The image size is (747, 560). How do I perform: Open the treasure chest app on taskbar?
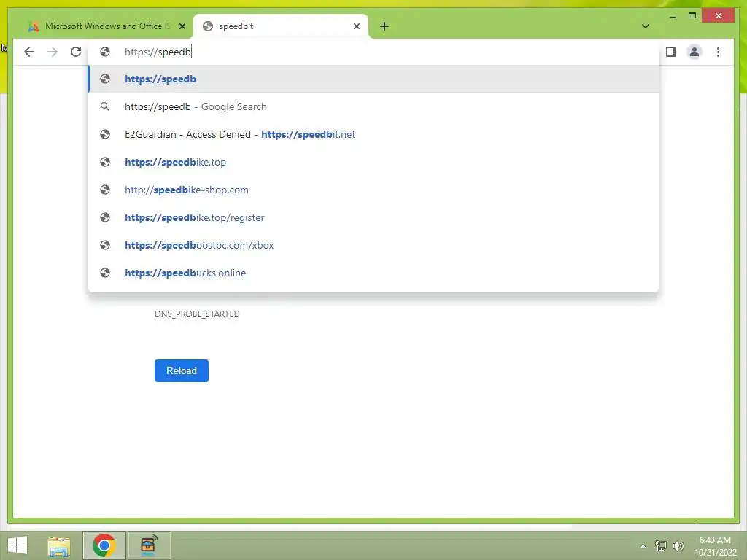[x=149, y=545]
